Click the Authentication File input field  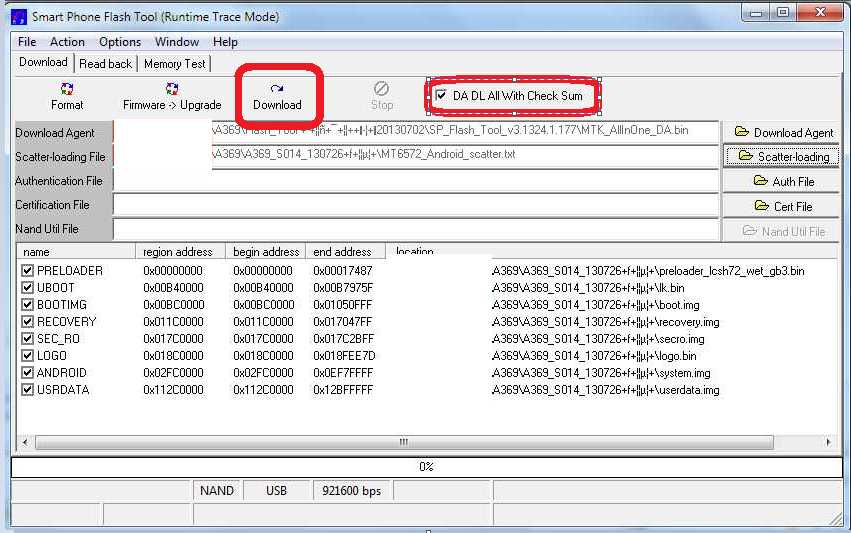coord(416,181)
